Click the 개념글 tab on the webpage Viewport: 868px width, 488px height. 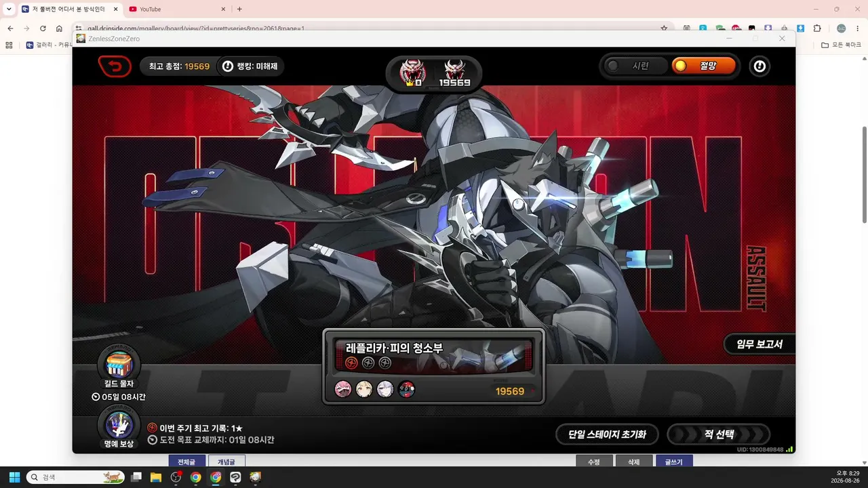tap(226, 462)
